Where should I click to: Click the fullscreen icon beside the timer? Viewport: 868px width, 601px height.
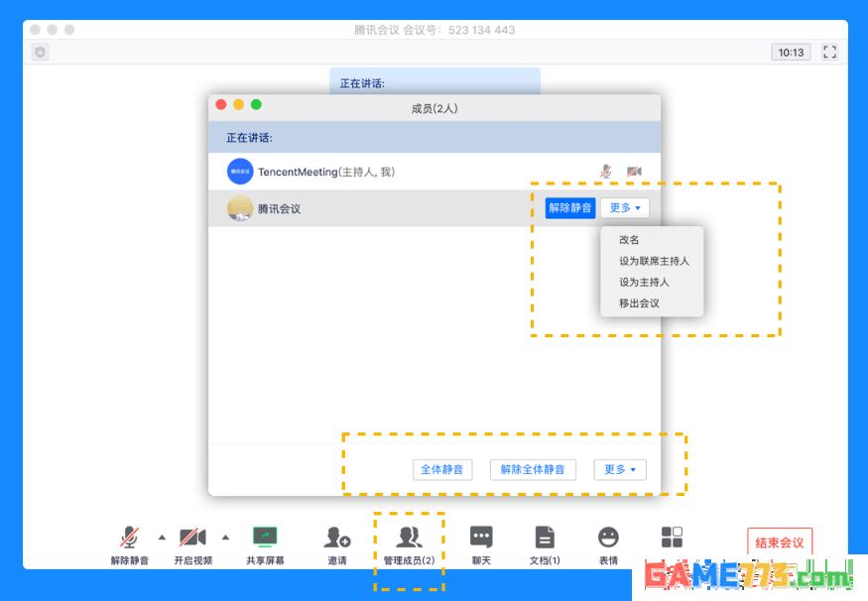(x=829, y=52)
